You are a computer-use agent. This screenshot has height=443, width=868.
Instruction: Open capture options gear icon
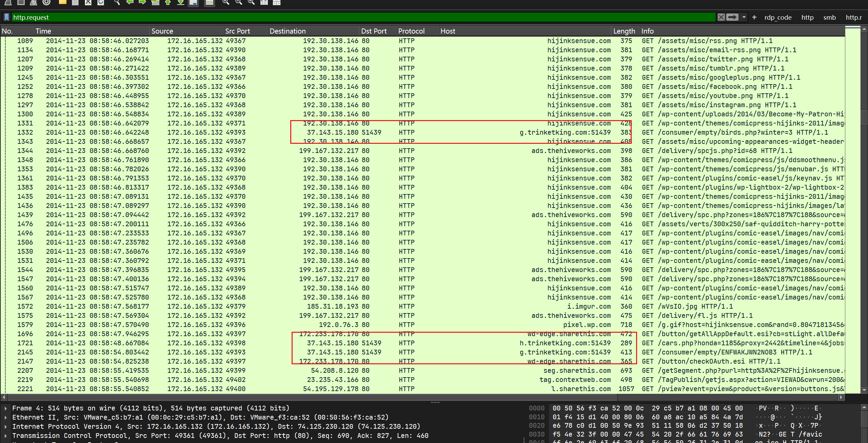pyautogui.click(x=46, y=2)
